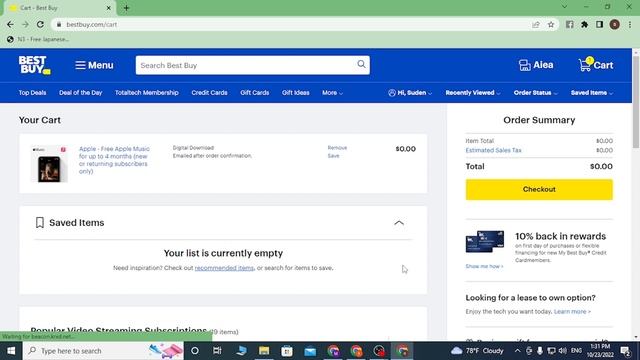This screenshot has width=640, height=360.
Task: Open the Windows Start menu
Action: point(11,351)
